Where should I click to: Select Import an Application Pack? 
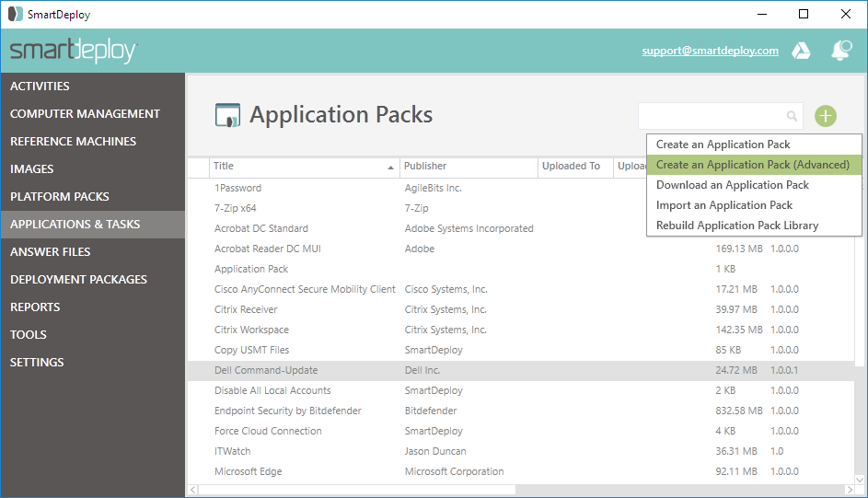(723, 205)
